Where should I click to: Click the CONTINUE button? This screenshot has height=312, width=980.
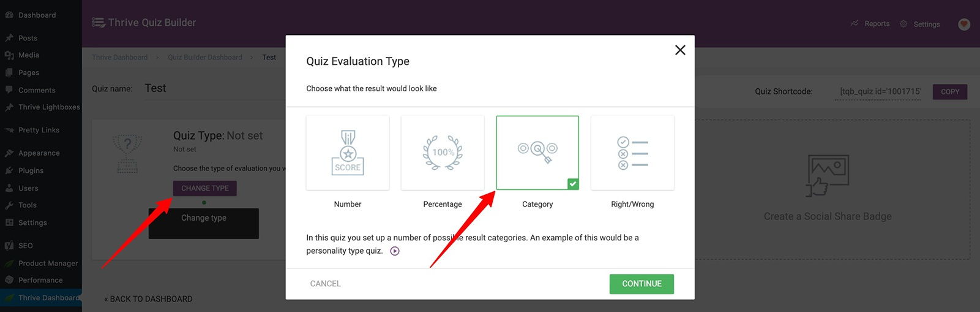coord(641,284)
